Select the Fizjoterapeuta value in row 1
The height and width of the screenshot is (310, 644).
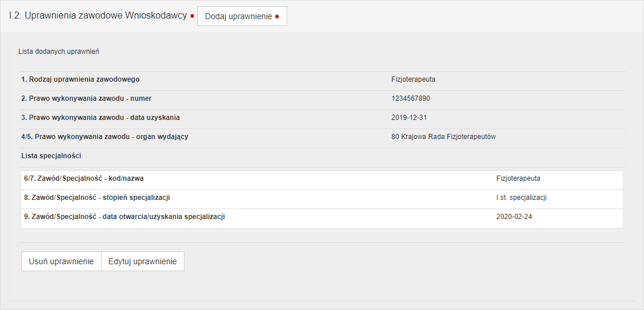click(x=413, y=79)
